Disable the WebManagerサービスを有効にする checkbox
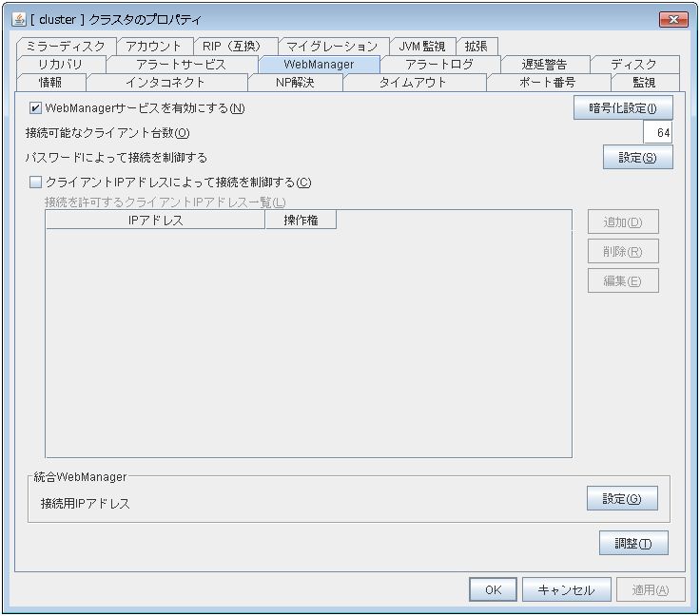 [x=36, y=108]
